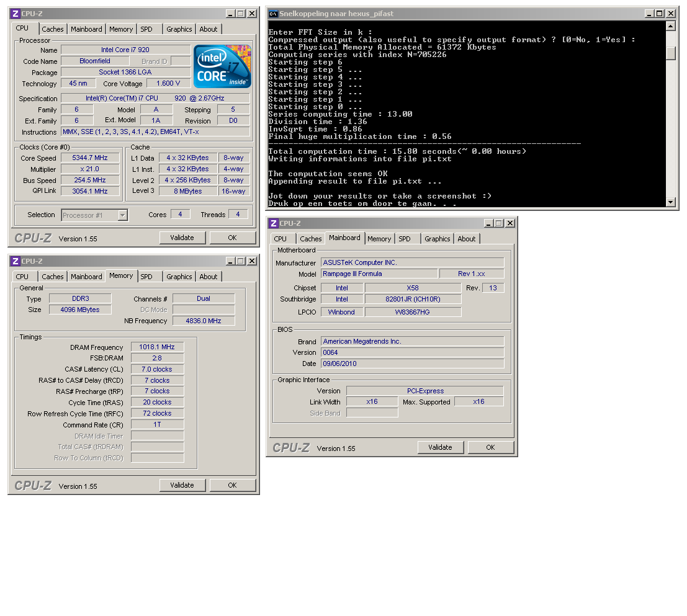
Task: Open About tab in top CPU window
Action: pyautogui.click(x=208, y=29)
